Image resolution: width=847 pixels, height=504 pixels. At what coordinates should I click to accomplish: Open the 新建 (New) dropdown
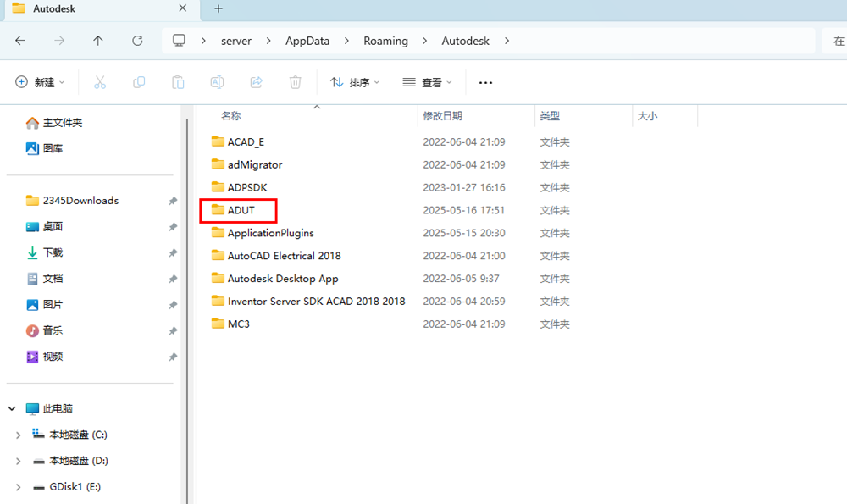tap(40, 82)
